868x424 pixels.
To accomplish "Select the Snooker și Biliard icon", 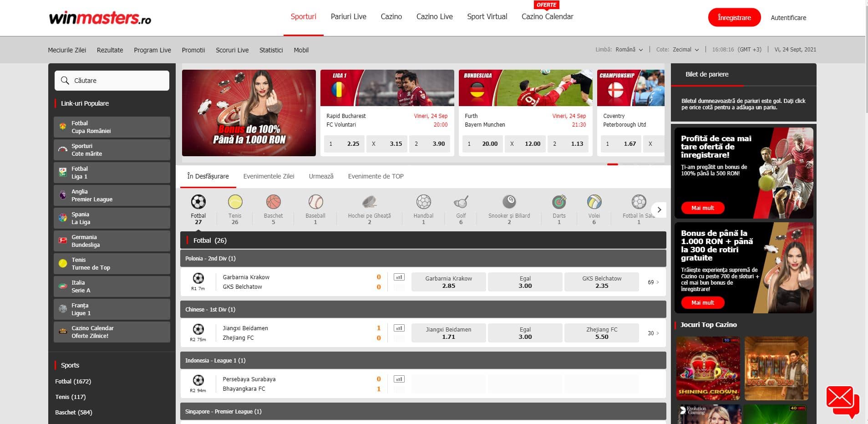I will pos(509,202).
